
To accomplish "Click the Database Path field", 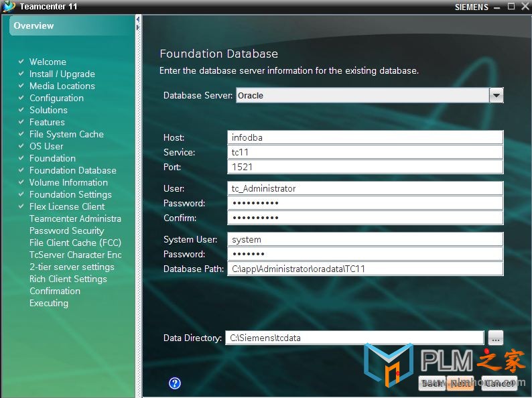I will (365, 269).
